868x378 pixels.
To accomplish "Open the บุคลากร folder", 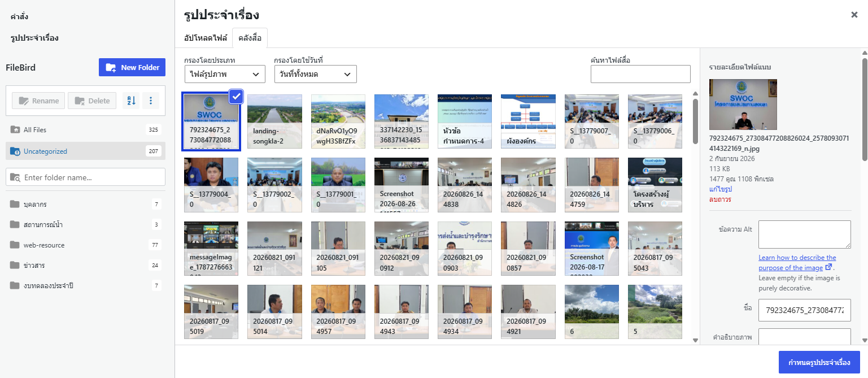I will tap(85, 204).
